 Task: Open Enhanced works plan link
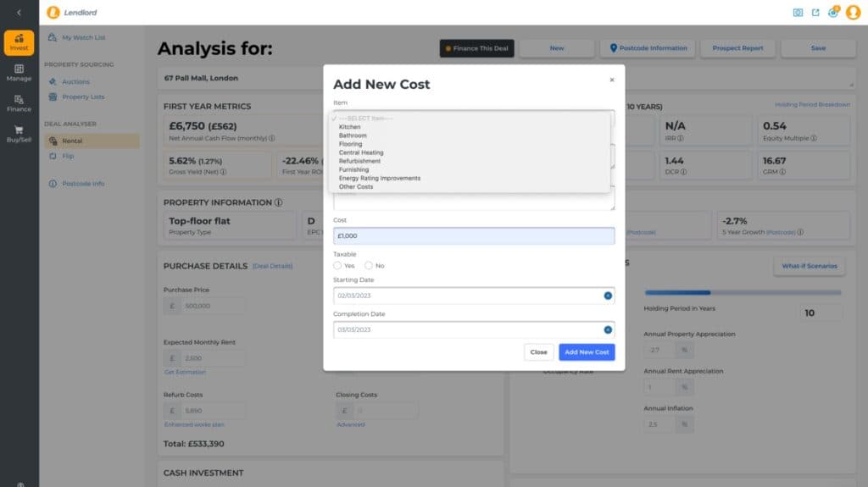click(x=194, y=425)
